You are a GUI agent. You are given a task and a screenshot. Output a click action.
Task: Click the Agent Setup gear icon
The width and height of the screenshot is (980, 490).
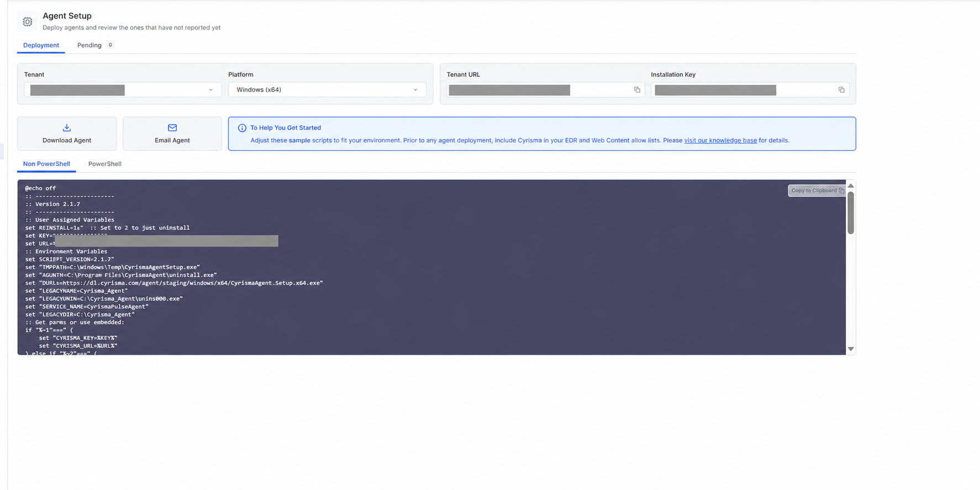coord(27,22)
